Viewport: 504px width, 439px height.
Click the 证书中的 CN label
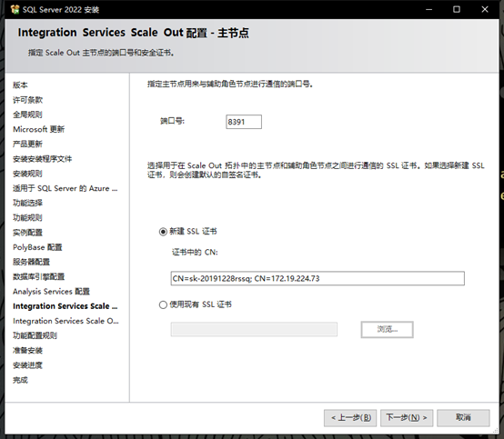(195, 252)
